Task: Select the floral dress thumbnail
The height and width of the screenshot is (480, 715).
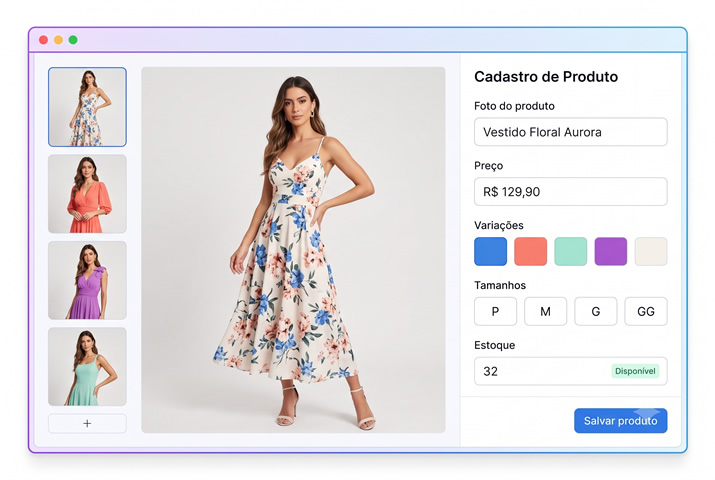Action: (x=87, y=107)
